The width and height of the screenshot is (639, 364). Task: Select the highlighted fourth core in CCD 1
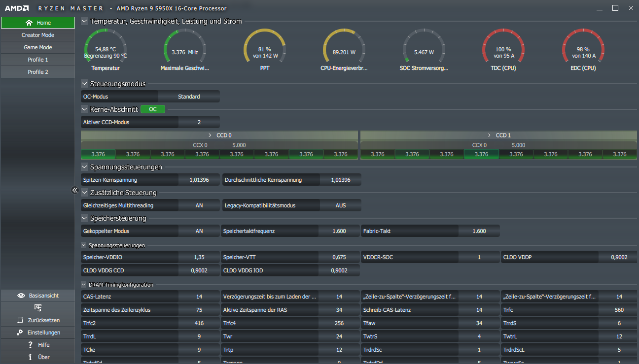click(x=481, y=154)
